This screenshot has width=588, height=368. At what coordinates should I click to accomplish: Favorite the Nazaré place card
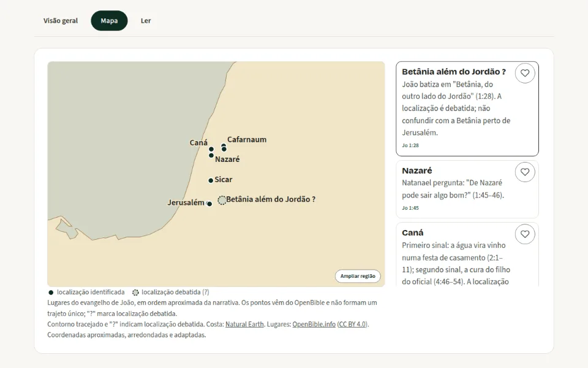tap(525, 172)
